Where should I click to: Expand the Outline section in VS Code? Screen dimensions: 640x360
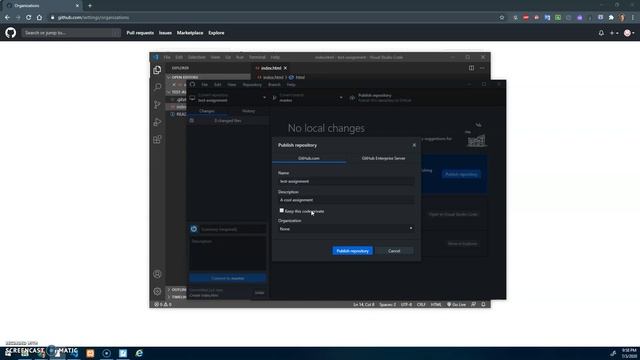[x=177, y=290]
